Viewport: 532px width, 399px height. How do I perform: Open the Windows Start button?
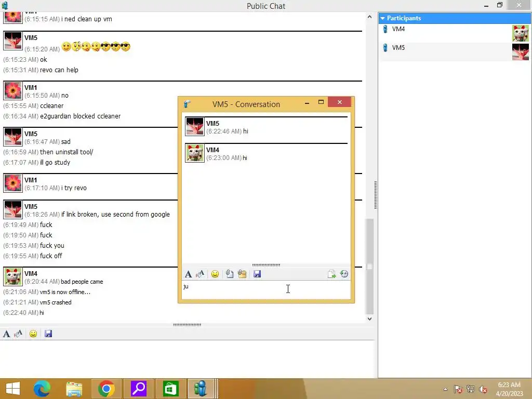tap(13, 389)
